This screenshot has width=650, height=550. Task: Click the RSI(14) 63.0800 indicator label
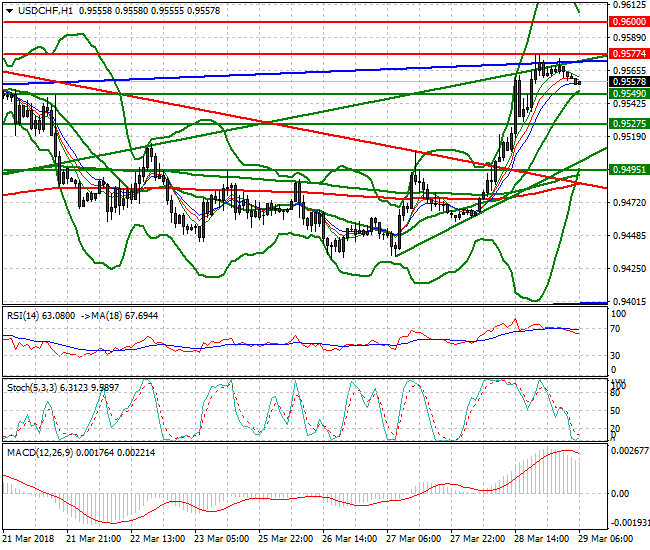point(41,316)
